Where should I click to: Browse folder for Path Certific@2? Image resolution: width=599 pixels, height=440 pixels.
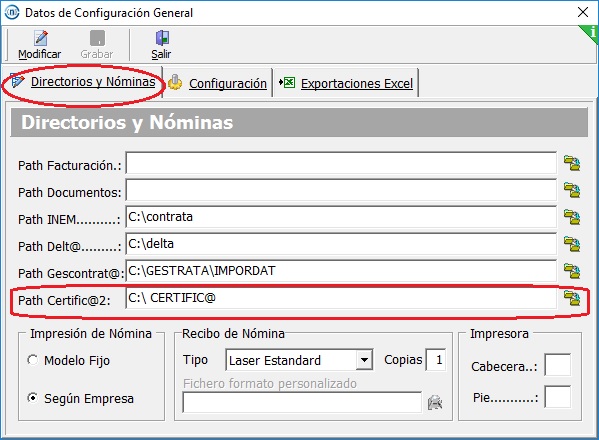572,298
